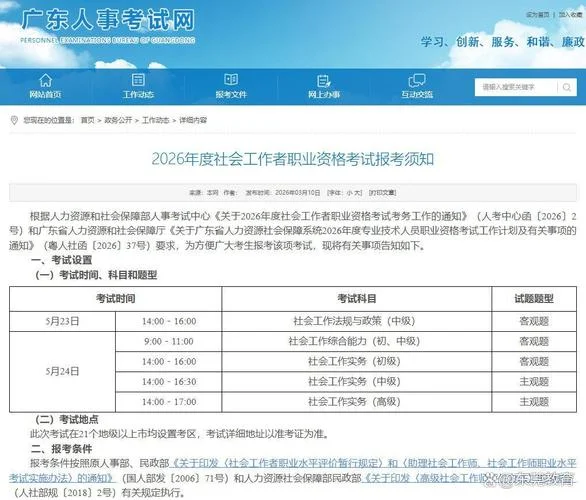
Task: Open 网站首页 in the navigation bar
Action: point(45,86)
